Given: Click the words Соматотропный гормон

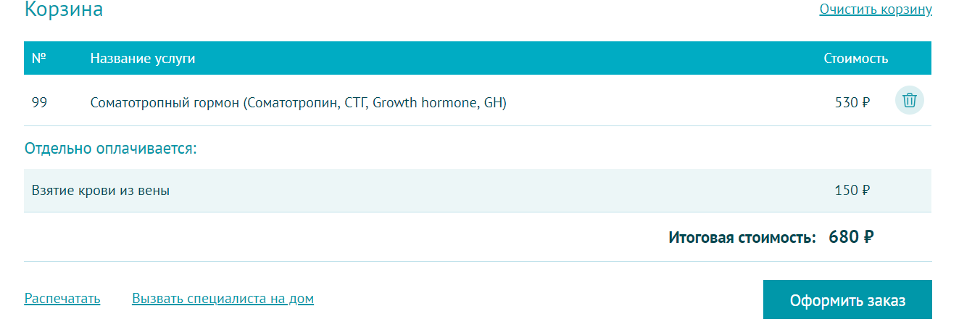Looking at the screenshot, I should 165,103.
